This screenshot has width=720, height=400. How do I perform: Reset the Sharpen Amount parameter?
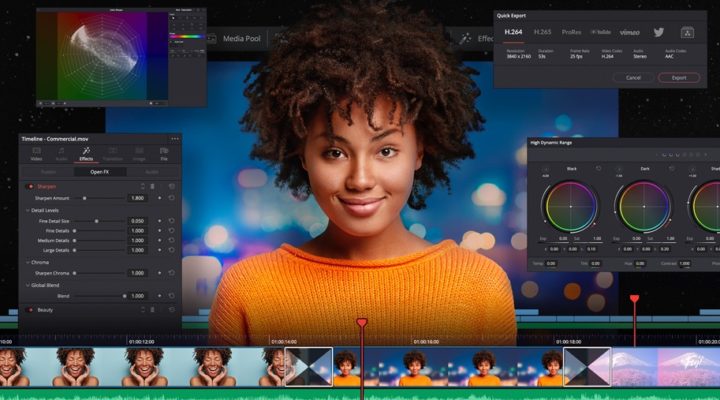click(x=171, y=198)
